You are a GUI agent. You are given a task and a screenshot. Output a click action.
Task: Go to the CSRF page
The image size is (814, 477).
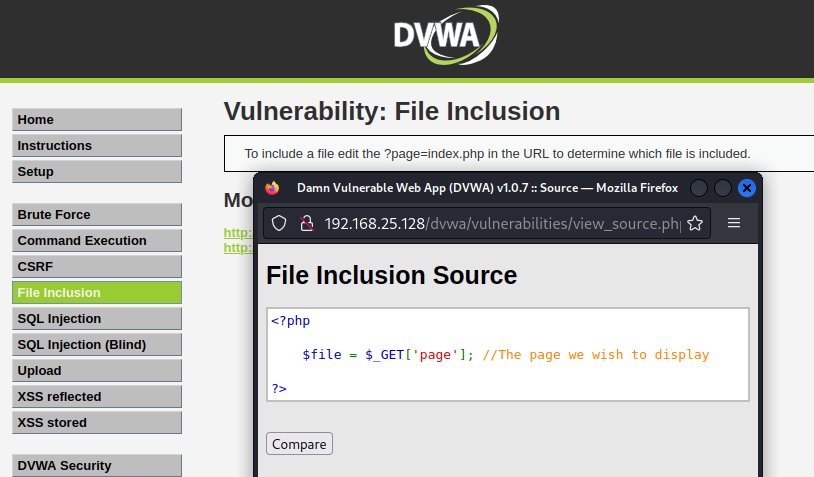pyautogui.click(x=97, y=266)
